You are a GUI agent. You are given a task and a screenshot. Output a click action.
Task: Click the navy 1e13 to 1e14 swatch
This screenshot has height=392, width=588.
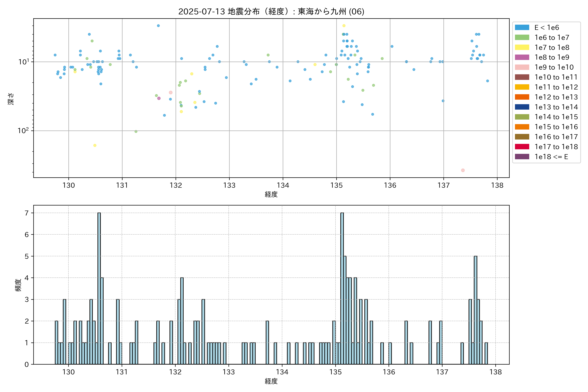point(522,107)
